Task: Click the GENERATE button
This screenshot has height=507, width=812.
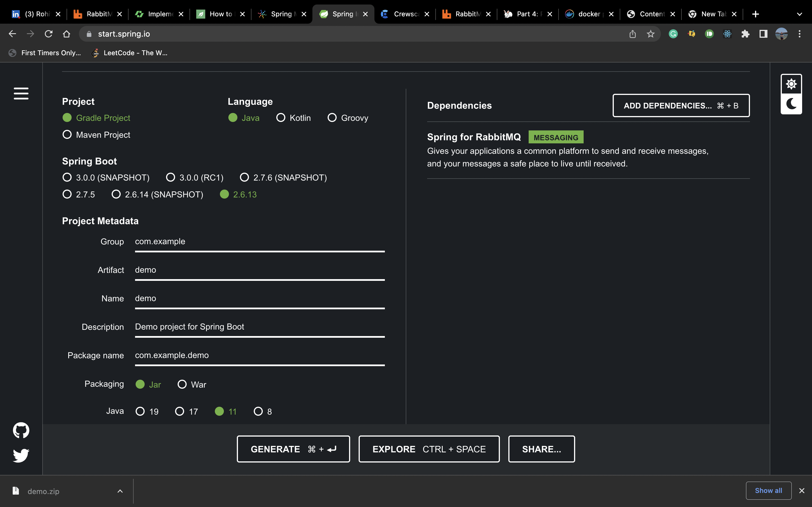Action: pos(293,449)
